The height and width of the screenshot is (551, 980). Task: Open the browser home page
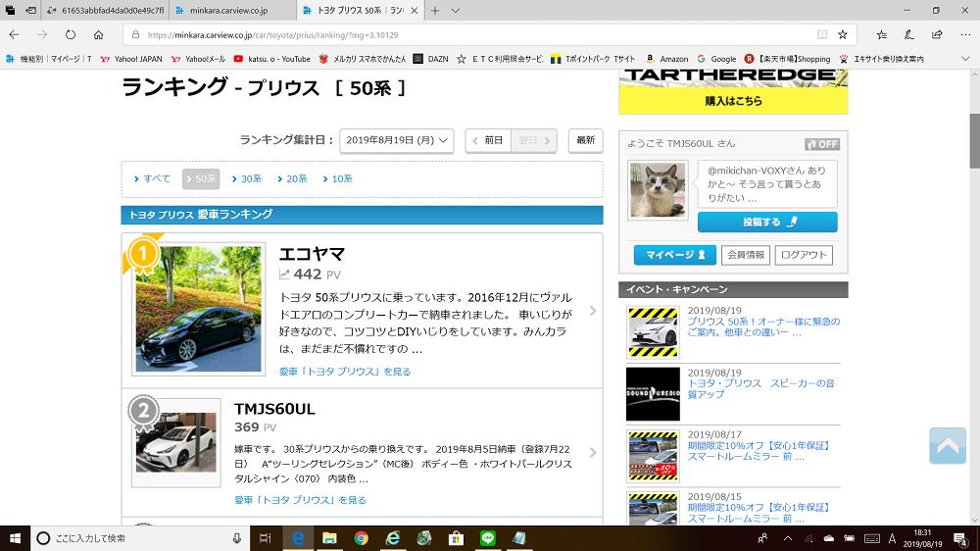(x=98, y=35)
